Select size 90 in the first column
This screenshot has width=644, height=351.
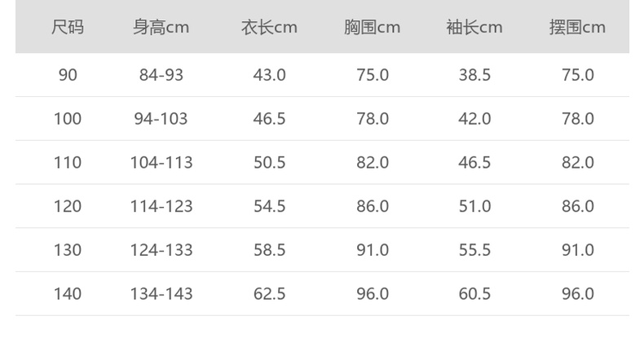(68, 75)
